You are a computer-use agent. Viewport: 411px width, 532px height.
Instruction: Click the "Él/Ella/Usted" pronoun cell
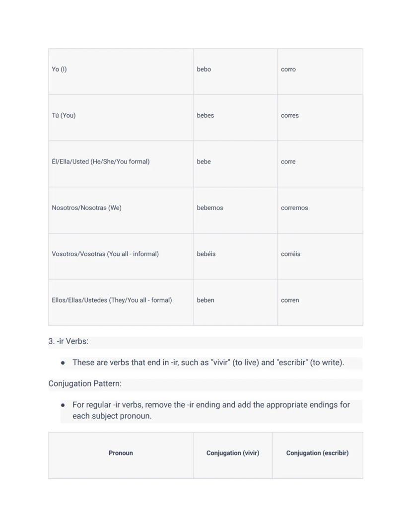(101, 162)
